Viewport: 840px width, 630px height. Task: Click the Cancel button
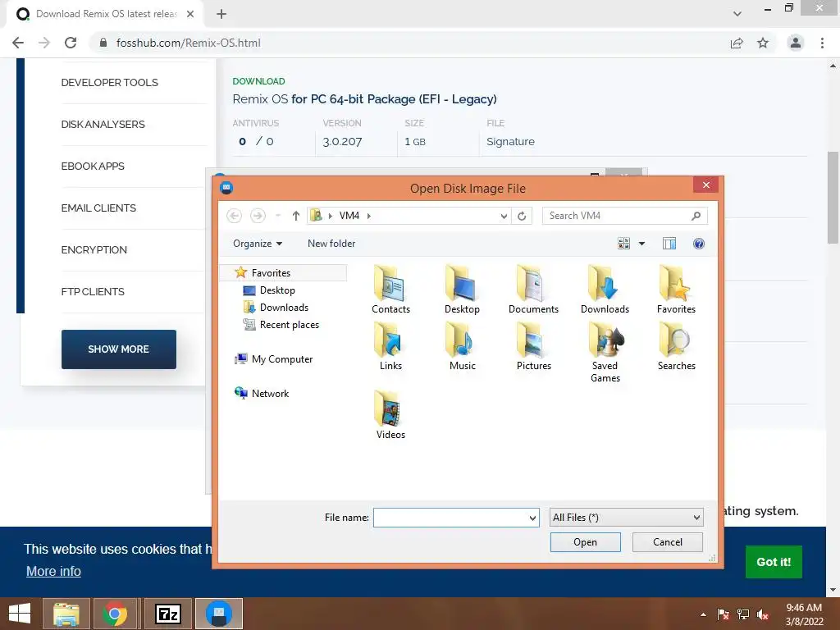click(x=668, y=542)
